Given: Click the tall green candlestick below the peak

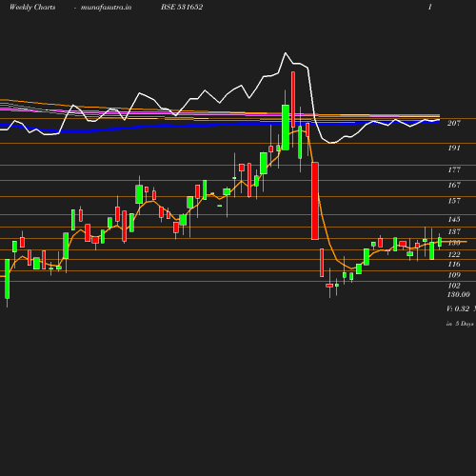Looking at the screenshot, I should (286, 128).
